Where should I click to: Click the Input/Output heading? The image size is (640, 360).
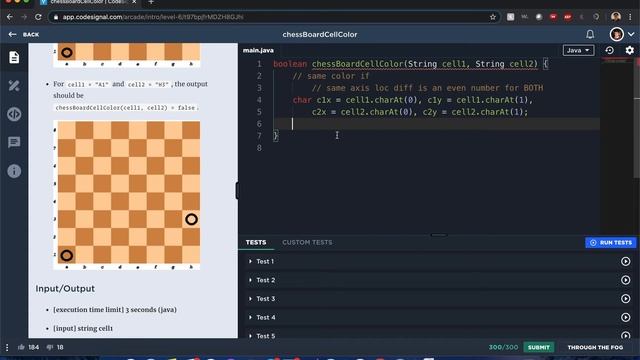tap(65, 289)
